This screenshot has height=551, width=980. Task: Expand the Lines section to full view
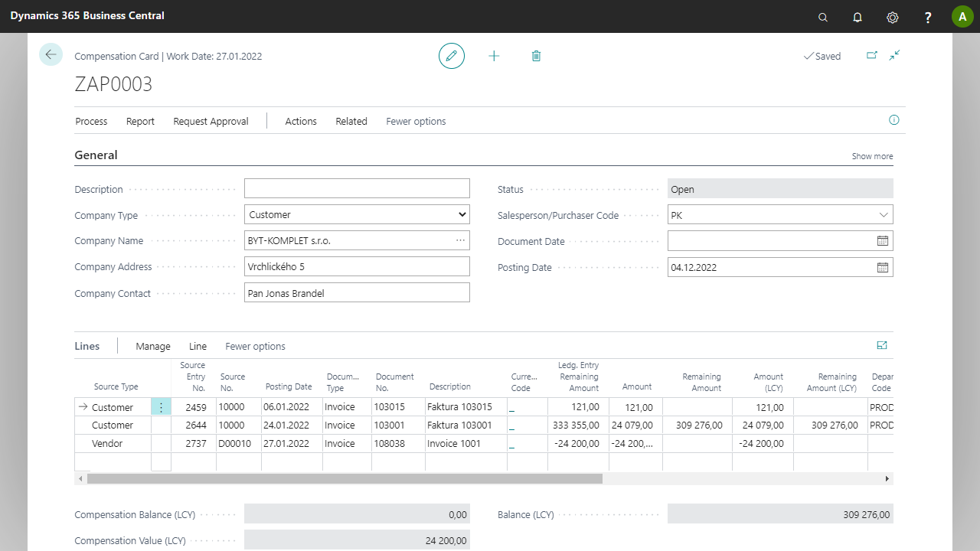coord(881,346)
